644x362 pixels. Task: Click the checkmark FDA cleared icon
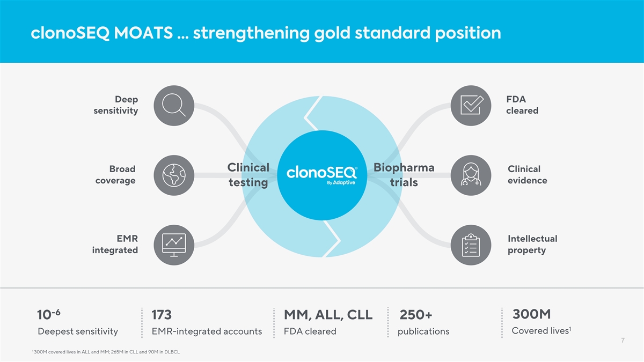pos(471,106)
